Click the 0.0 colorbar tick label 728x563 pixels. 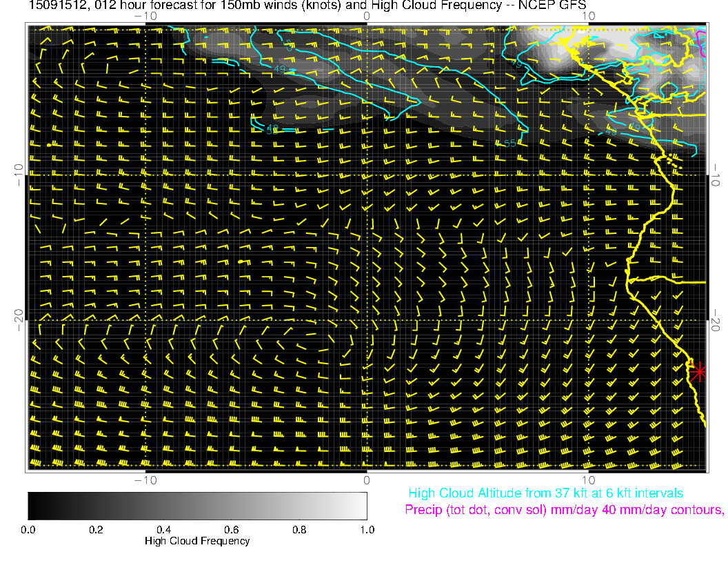tap(28, 530)
